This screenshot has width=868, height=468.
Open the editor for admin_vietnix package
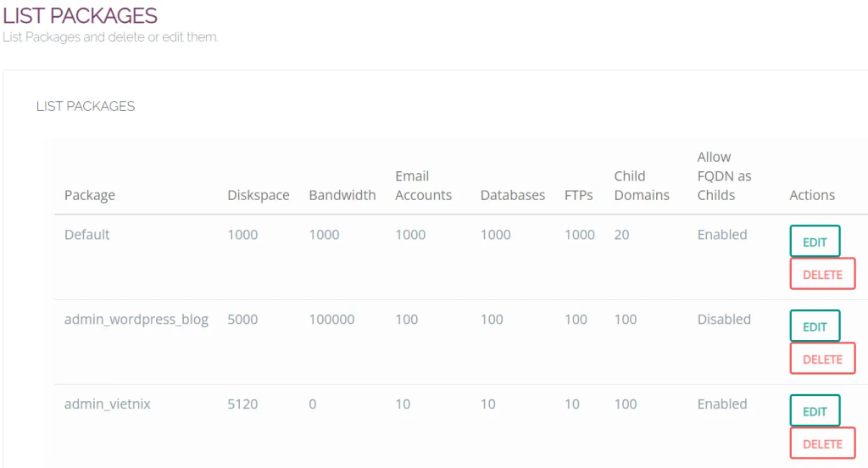tap(815, 411)
